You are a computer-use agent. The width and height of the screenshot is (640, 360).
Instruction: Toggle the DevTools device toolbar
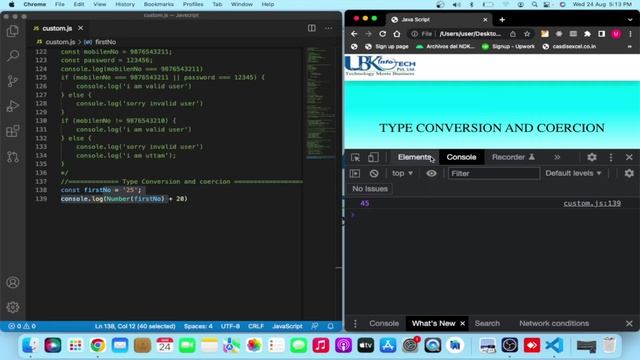point(373,157)
